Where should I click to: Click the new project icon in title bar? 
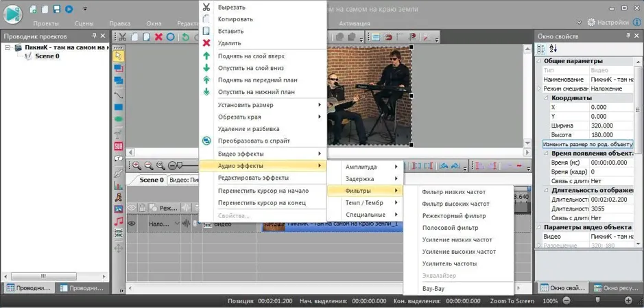tap(34, 9)
